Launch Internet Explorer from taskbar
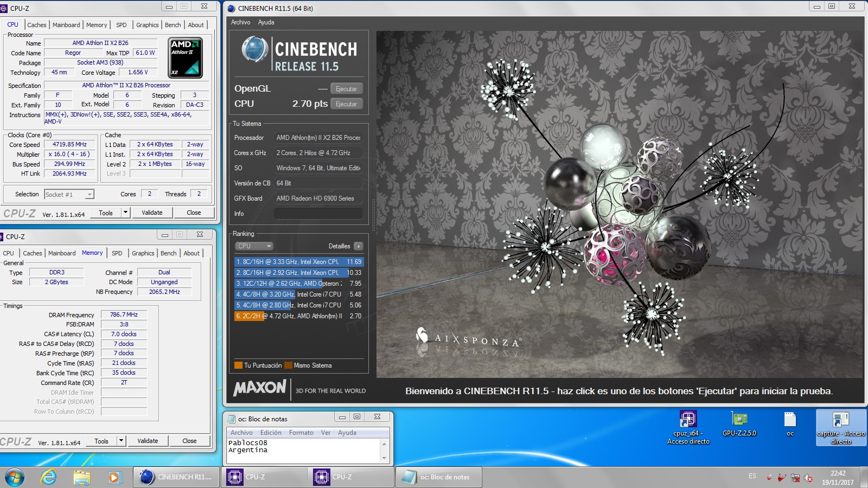 49,477
